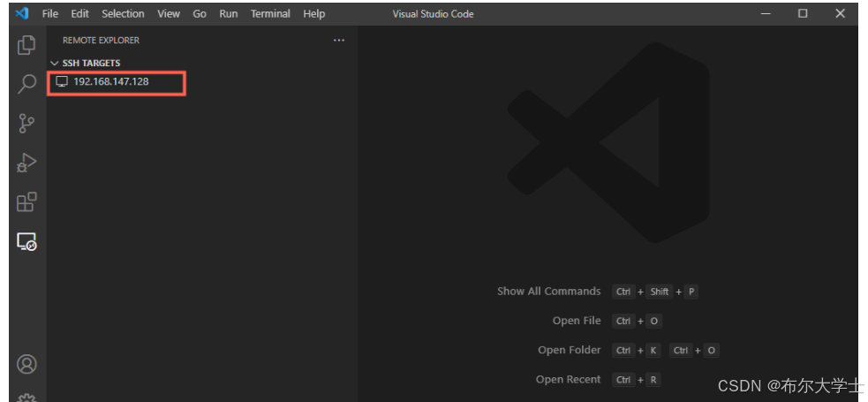Click the REMOTE EXPLORER panel title
Image resolution: width=868 pixels, height=402 pixels.
click(101, 41)
